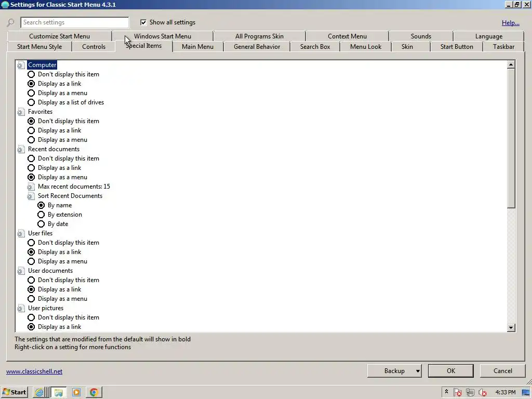Click the muted volume tray icon
Viewport: 532px width, 399px height.
pos(482,393)
